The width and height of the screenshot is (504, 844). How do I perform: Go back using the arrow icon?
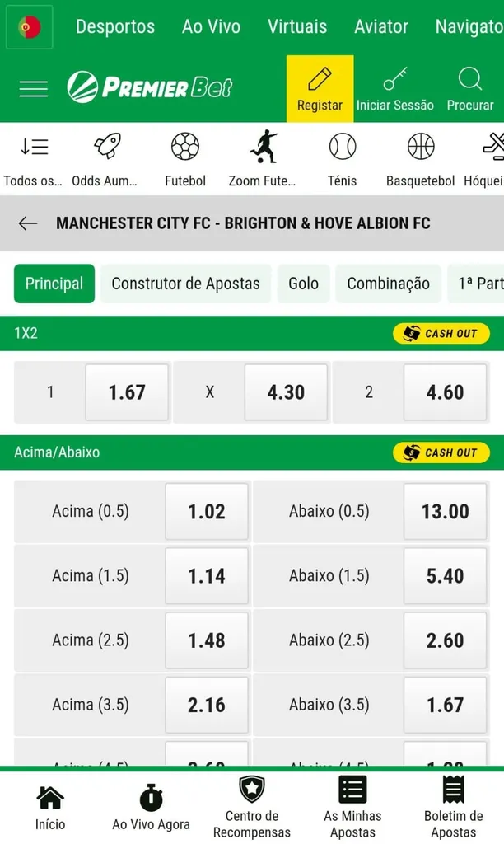click(27, 223)
